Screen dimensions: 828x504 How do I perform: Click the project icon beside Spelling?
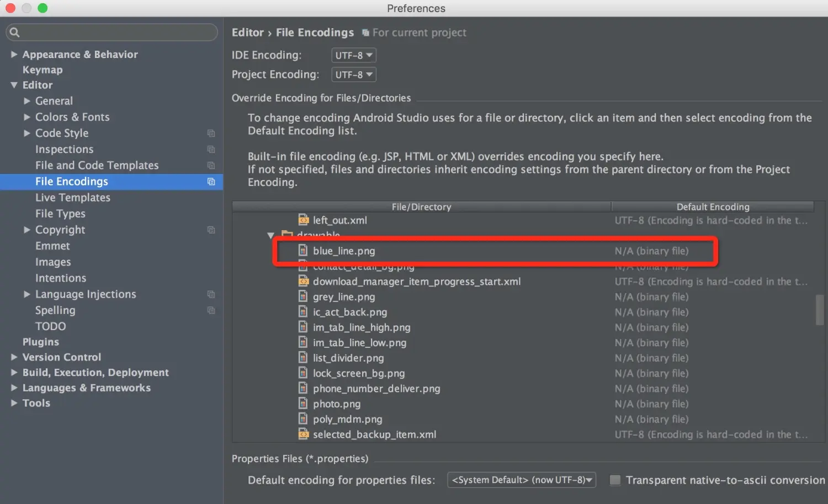pyautogui.click(x=211, y=310)
